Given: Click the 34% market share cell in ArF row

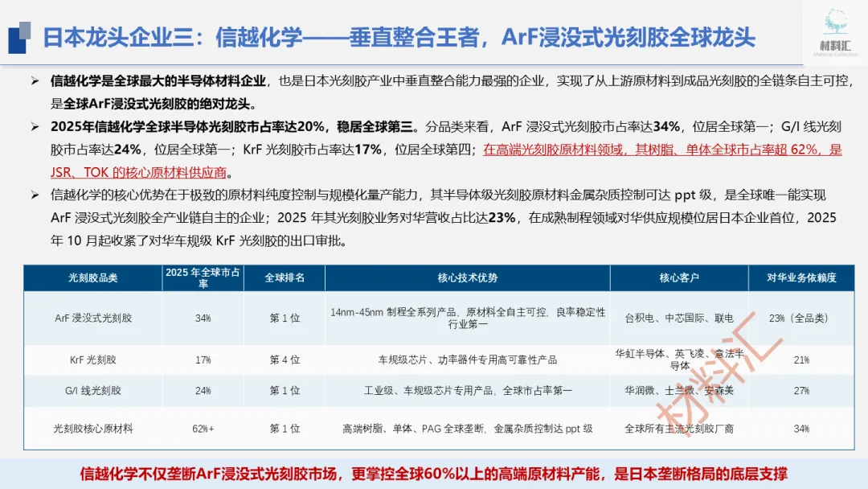Looking at the screenshot, I should point(203,318).
